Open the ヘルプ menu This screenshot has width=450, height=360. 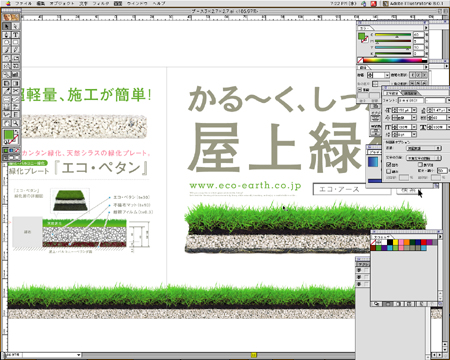(159, 3)
